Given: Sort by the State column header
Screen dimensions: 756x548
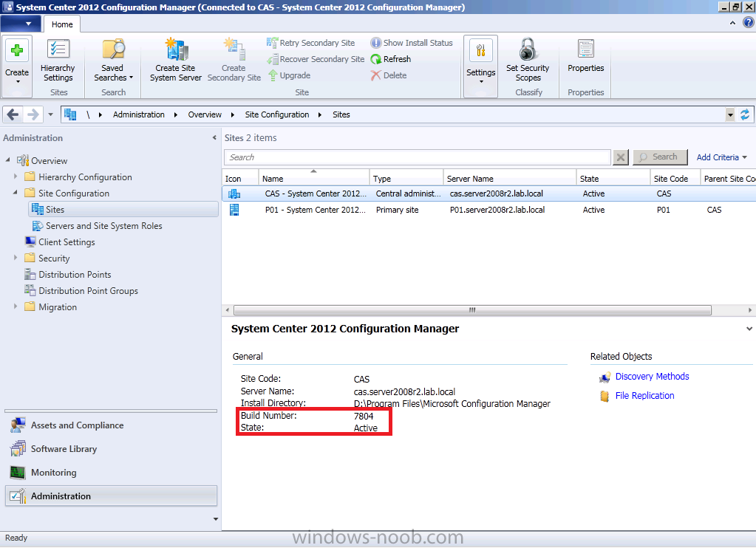Looking at the screenshot, I should pyautogui.click(x=613, y=178).
